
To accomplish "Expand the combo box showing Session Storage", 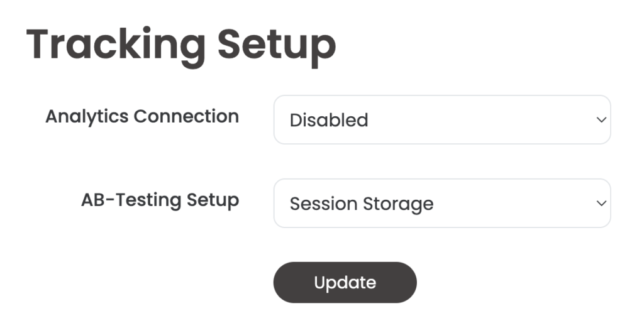I will [442, 203].
